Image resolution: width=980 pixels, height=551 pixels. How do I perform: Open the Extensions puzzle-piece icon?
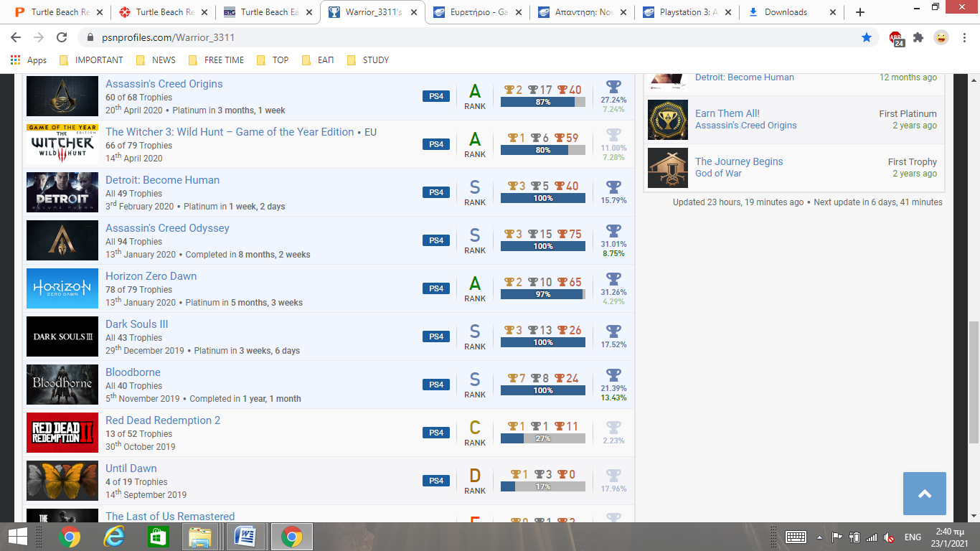click(x=918, y=37)
